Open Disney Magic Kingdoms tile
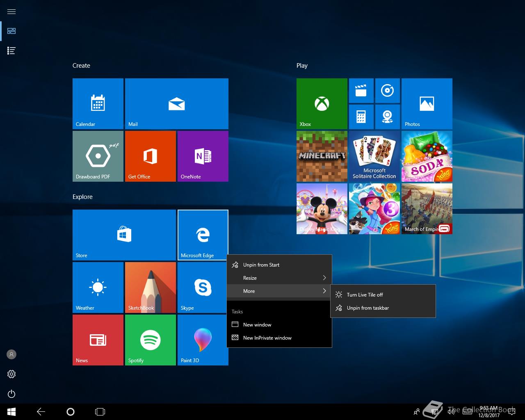 pos(322,209)
